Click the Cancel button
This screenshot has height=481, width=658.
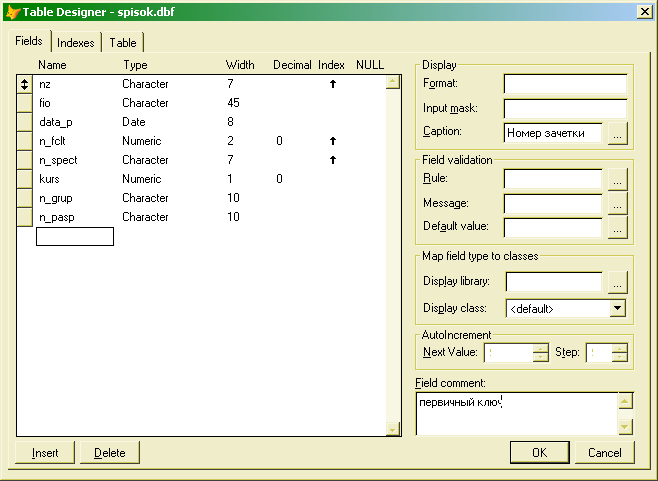click(604, 453)
